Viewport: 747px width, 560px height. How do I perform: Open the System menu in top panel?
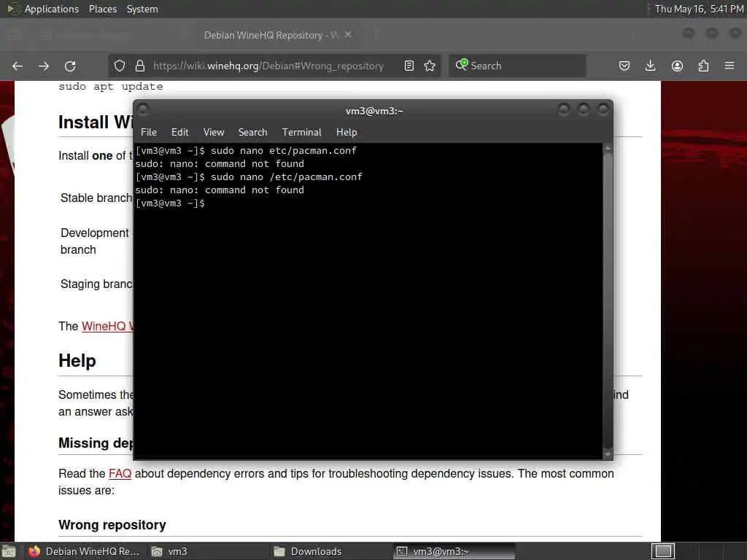[142, 9]
